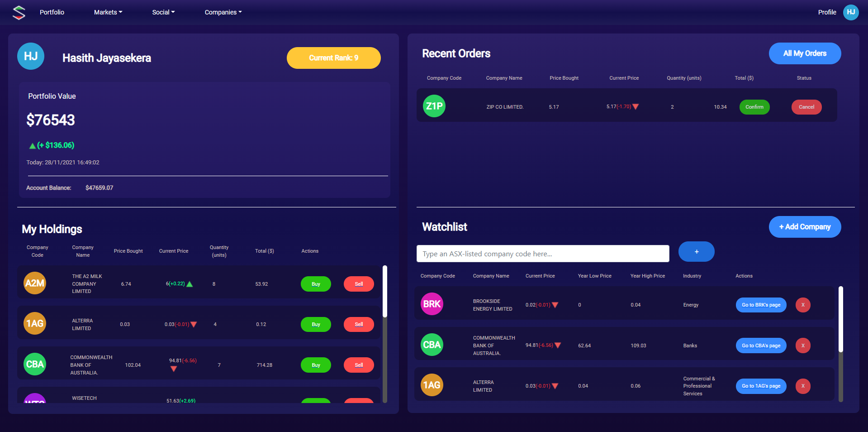868x432 pixels.
Task: Click the large HJ user avatar
Action: click(x=31, y=56)
